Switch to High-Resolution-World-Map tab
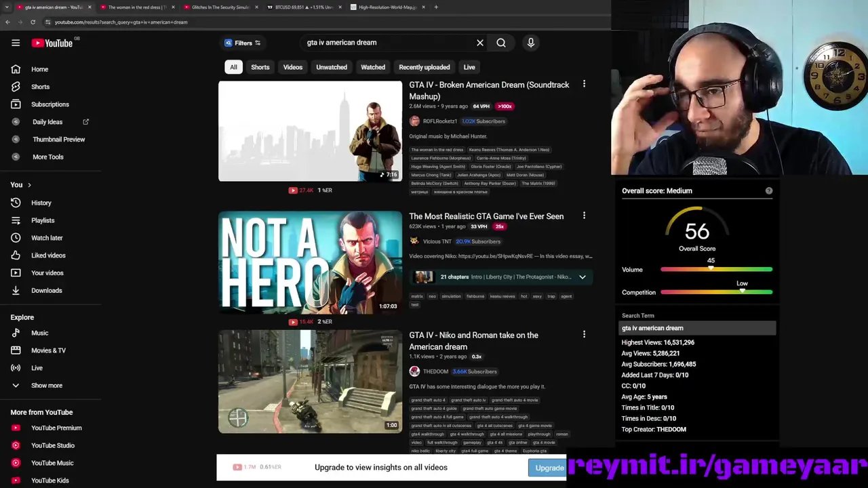This screenshot has width=868, height=488. click(x=388, y=7)
